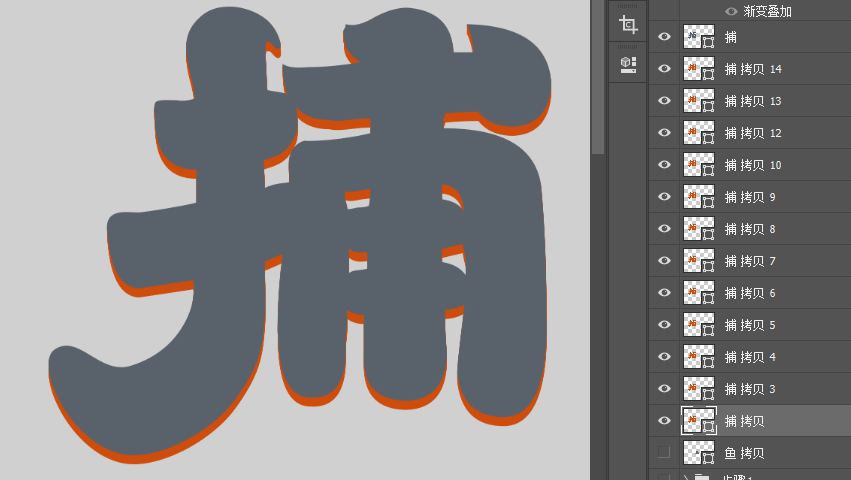Click thumbnail of 捕 拷贝 5 layer
The width and height of the screenshot is (851, 480).
[x=699, y=325]
